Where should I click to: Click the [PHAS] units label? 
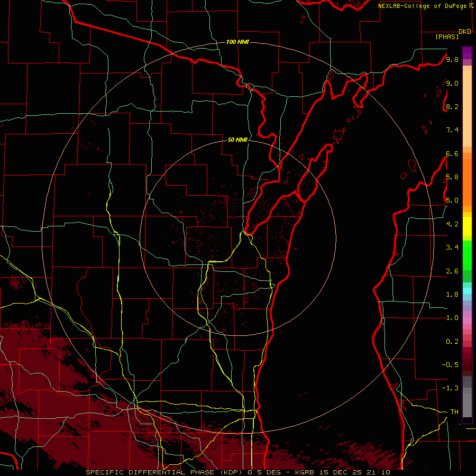447,37
